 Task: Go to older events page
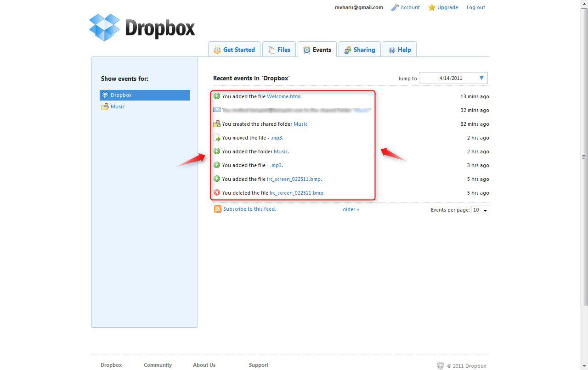click(351, 209)
